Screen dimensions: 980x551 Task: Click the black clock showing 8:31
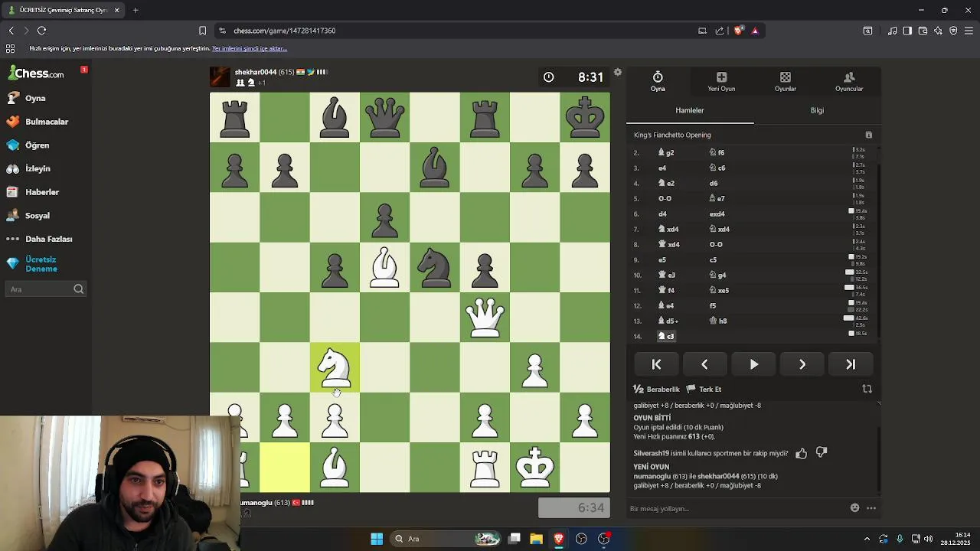click(x=575, y=77)
